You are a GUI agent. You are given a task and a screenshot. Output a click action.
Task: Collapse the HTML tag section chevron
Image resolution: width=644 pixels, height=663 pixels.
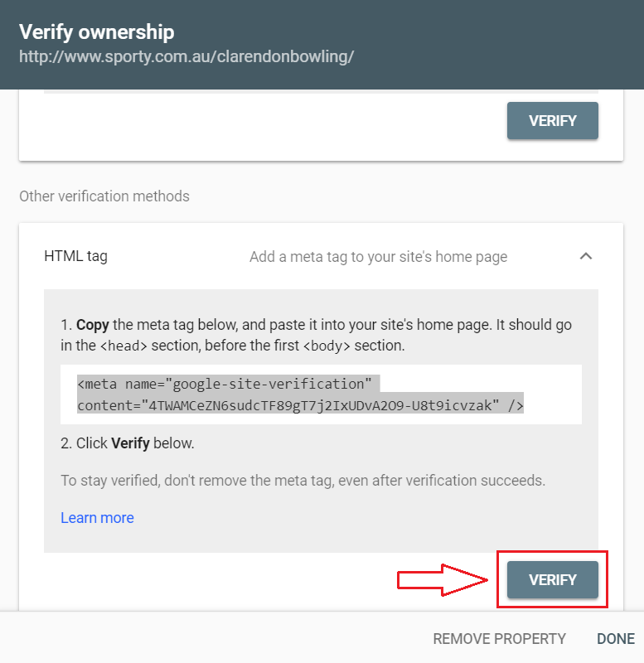[586, 256]
